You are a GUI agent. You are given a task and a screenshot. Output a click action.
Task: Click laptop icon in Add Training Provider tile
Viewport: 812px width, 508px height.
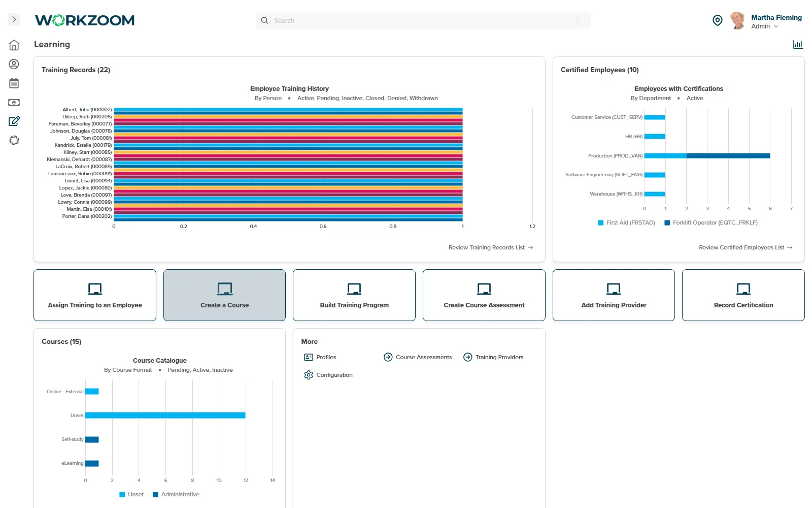pyautogui.click(x=614, y=289)
